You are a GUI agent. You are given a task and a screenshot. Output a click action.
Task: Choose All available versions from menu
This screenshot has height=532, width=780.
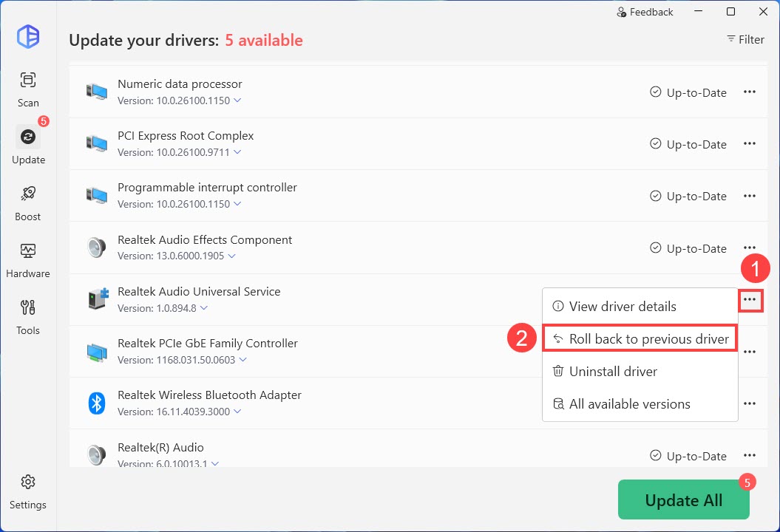640,403
